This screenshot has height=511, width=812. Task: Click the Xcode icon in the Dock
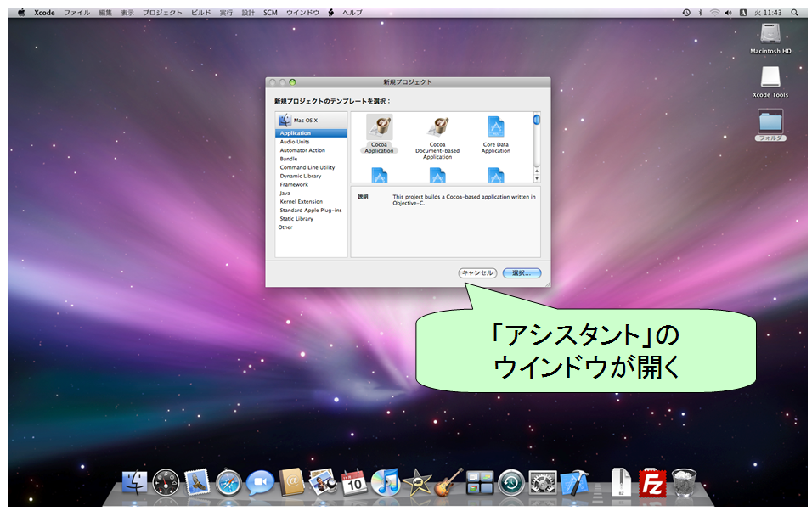tap(574, 482)
